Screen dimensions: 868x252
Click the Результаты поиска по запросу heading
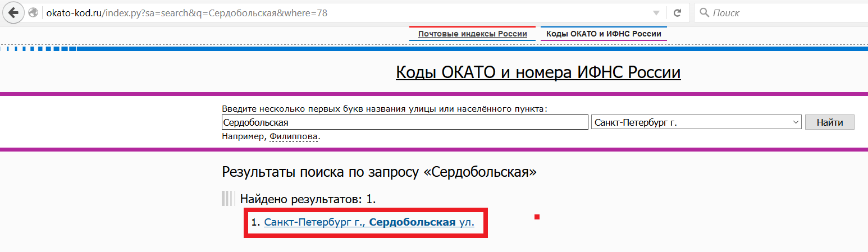tap(379, 172)
